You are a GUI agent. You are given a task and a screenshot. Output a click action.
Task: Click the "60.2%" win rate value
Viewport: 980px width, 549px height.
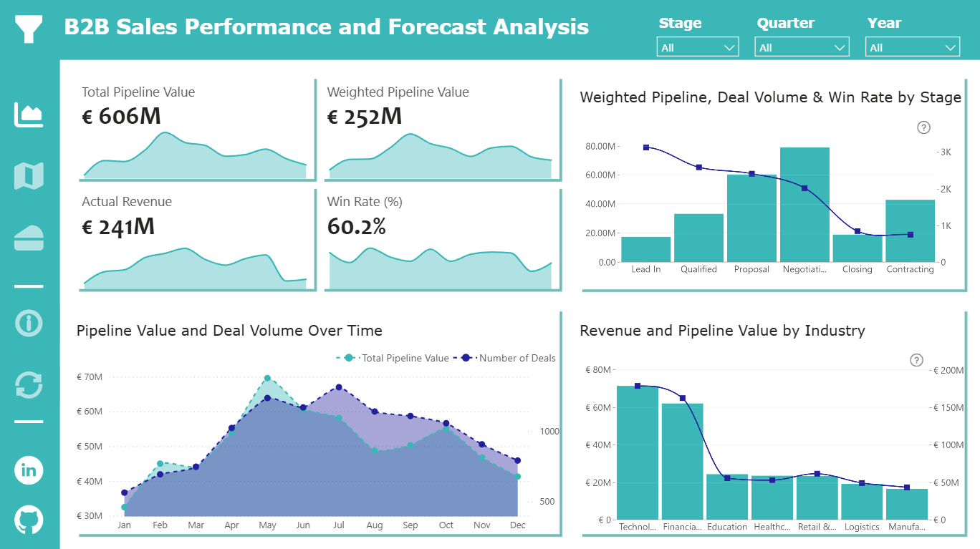[357, 226]
